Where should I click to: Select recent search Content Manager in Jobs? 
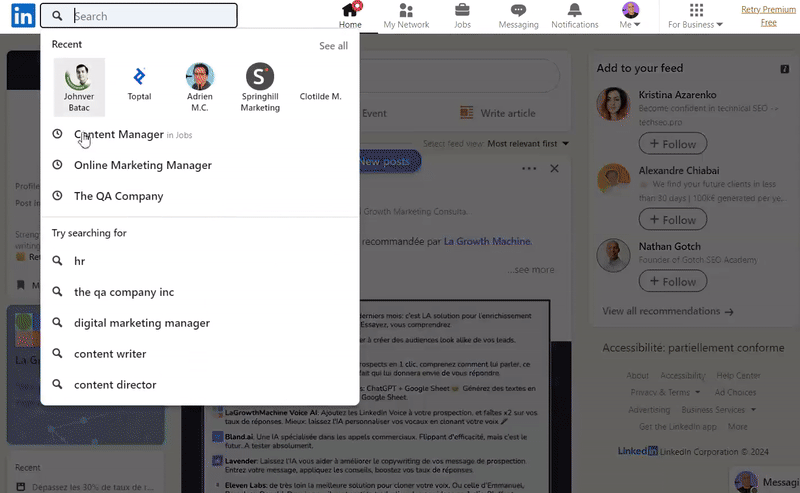118,134
